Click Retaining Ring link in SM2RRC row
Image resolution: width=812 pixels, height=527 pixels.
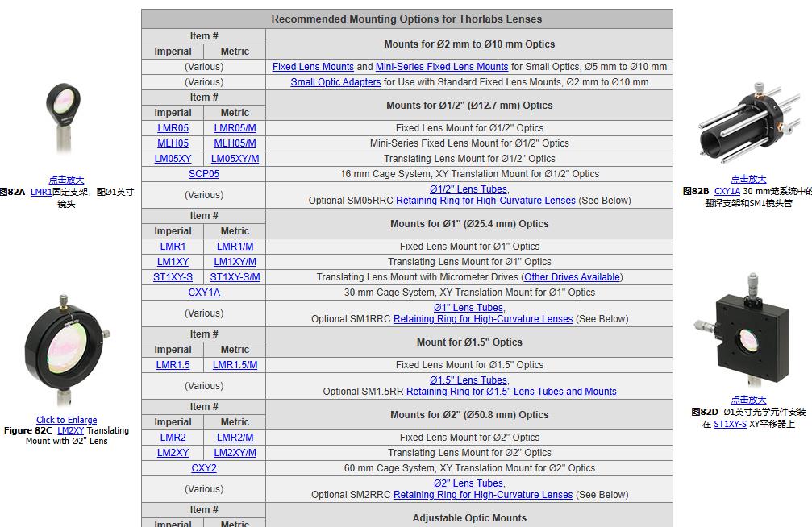click(x=483, y=495)
